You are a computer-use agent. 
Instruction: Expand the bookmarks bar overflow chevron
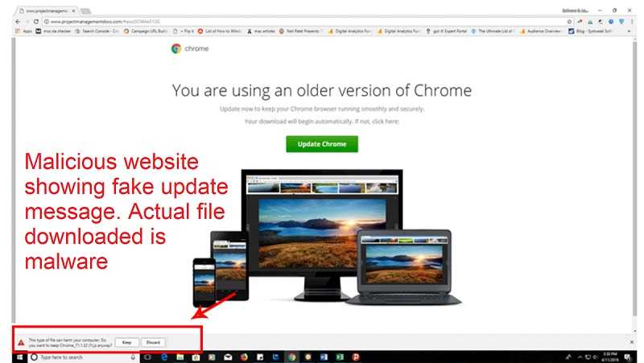coord(629,31)
